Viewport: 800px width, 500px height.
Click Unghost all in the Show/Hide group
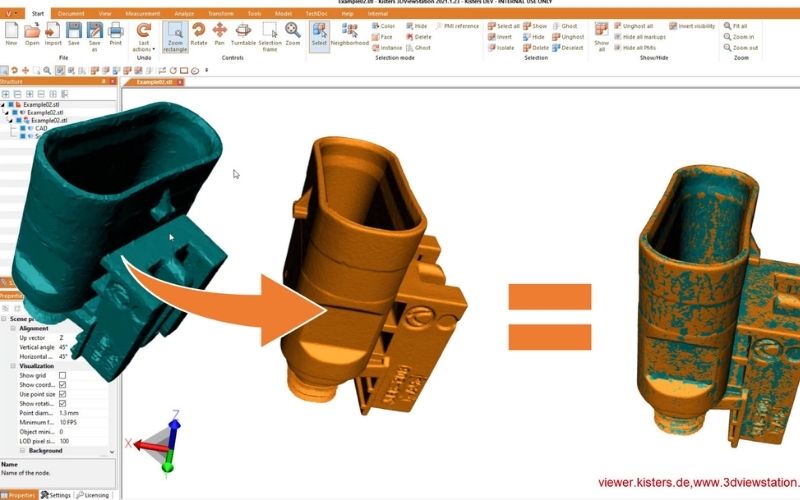tap(633, 26)
